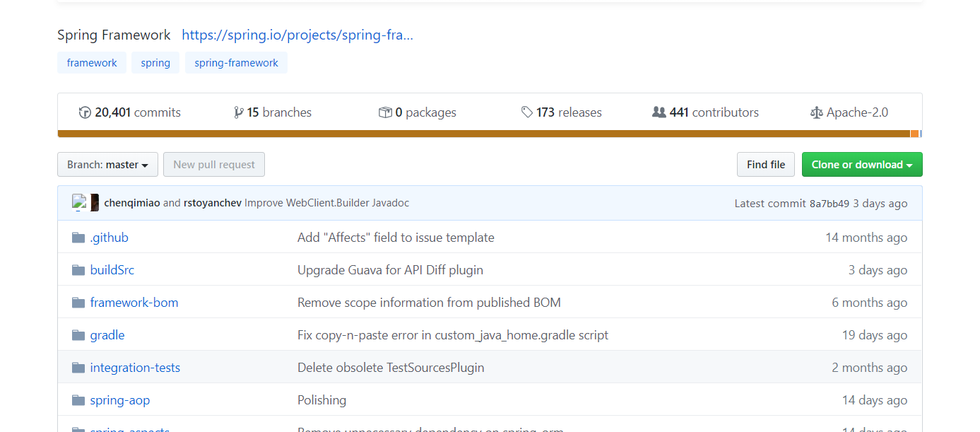This screenshot has width=980, height=432.
Task: Click the gradle folder icon
Action: coord(78,335)
